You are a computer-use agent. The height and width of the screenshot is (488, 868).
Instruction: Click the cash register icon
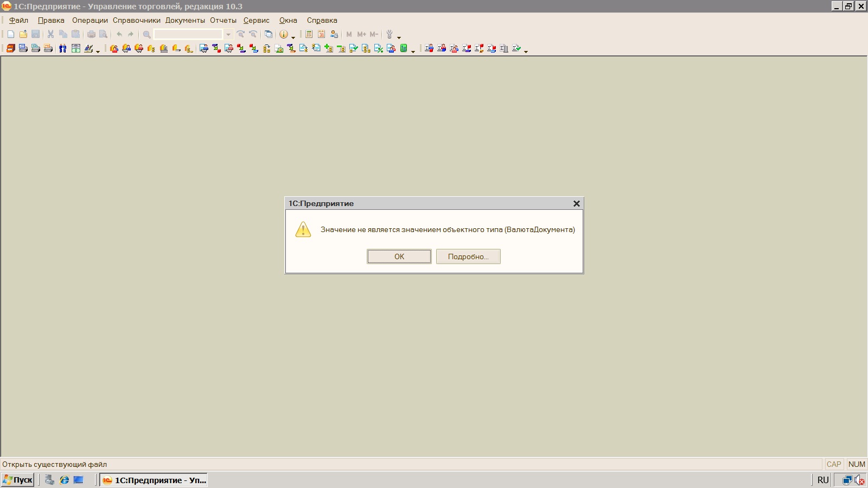(x=76, y=48)
